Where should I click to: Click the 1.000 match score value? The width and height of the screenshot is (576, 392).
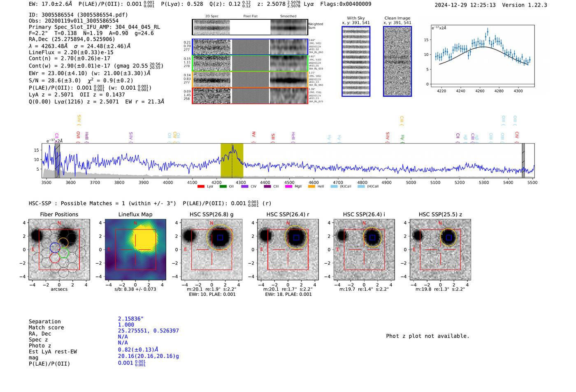click(x=126, y=325)
